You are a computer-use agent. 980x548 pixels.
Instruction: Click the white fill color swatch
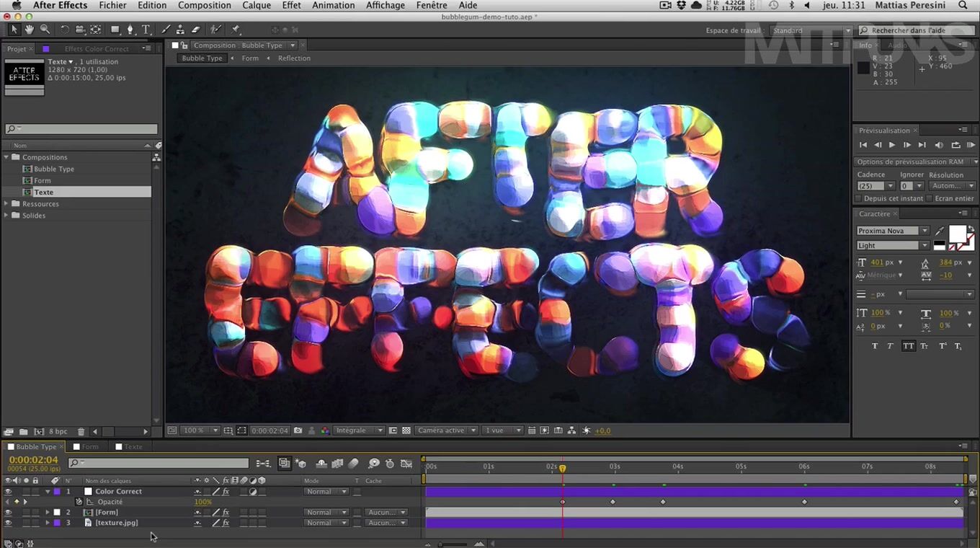coord(956,234)
